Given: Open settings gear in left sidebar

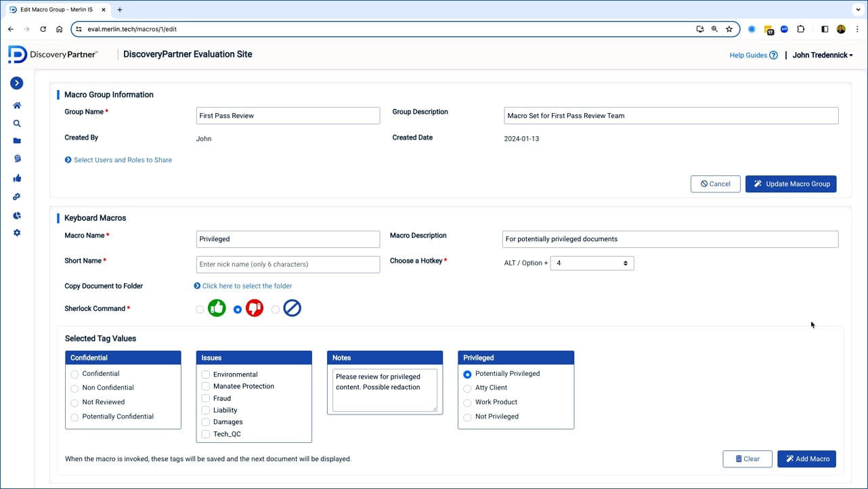Looking at the screenshot, I should 17,233.
